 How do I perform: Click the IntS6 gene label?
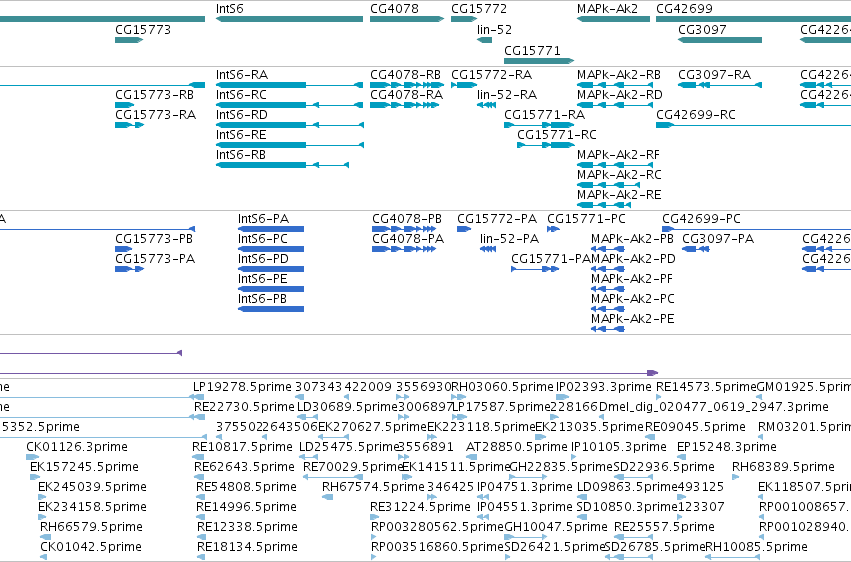tap(230, 9)
